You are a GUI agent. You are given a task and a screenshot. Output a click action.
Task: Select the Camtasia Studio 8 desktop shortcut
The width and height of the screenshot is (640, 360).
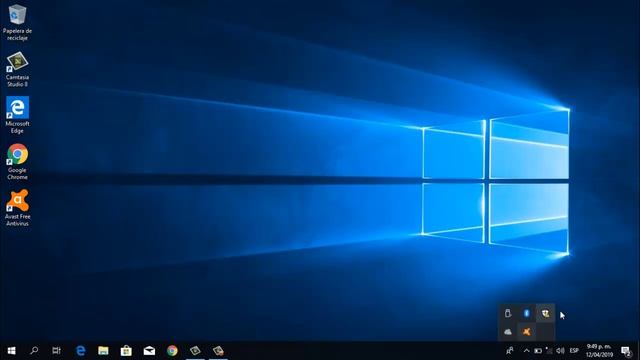click(17, 69)
